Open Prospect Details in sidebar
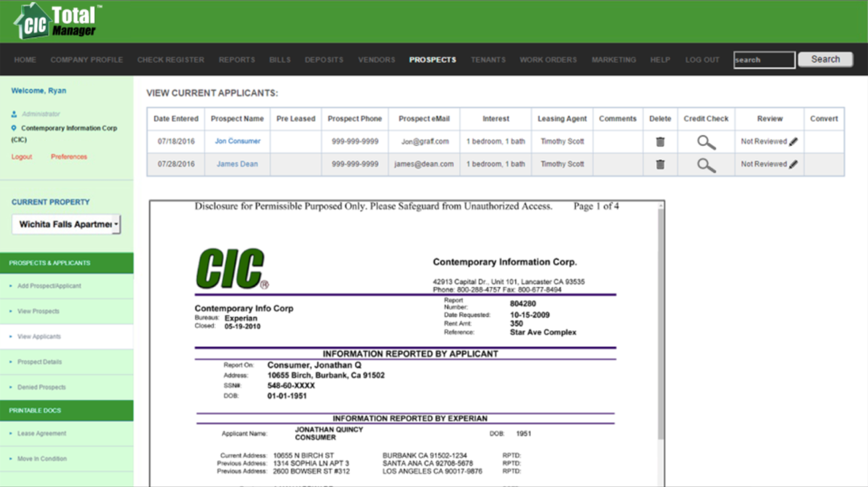The height and width of the screenshot is (487, 868). (x=40, y=362)
